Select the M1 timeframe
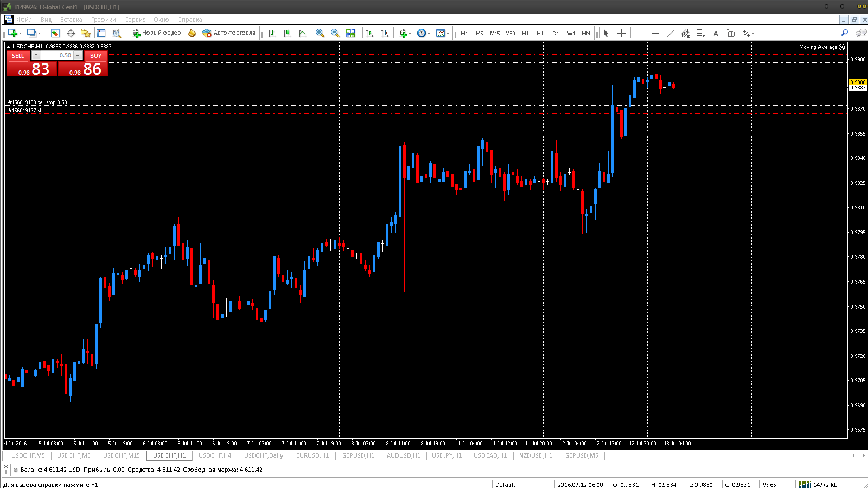The width and height of the screenshot is (868, 488). (464, 33)
